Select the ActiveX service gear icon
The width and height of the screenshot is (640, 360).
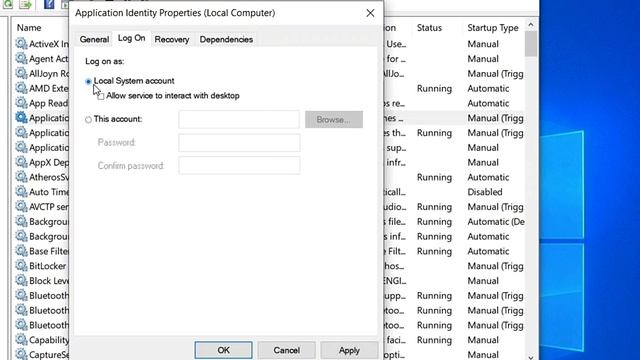pos(21,43)
